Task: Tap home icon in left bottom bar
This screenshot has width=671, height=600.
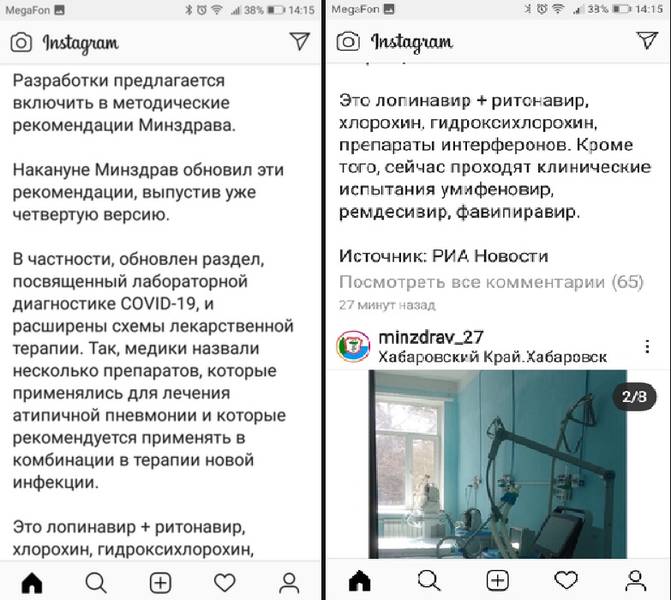Action: pyautogui.click(x=32, y=582)
